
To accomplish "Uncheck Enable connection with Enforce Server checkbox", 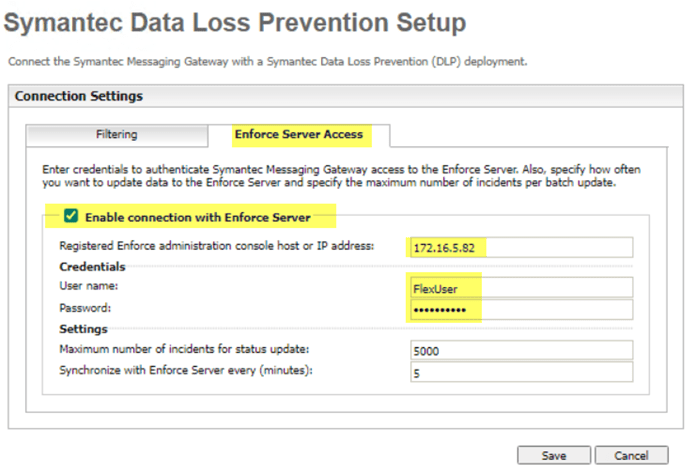I will point(71,216).
